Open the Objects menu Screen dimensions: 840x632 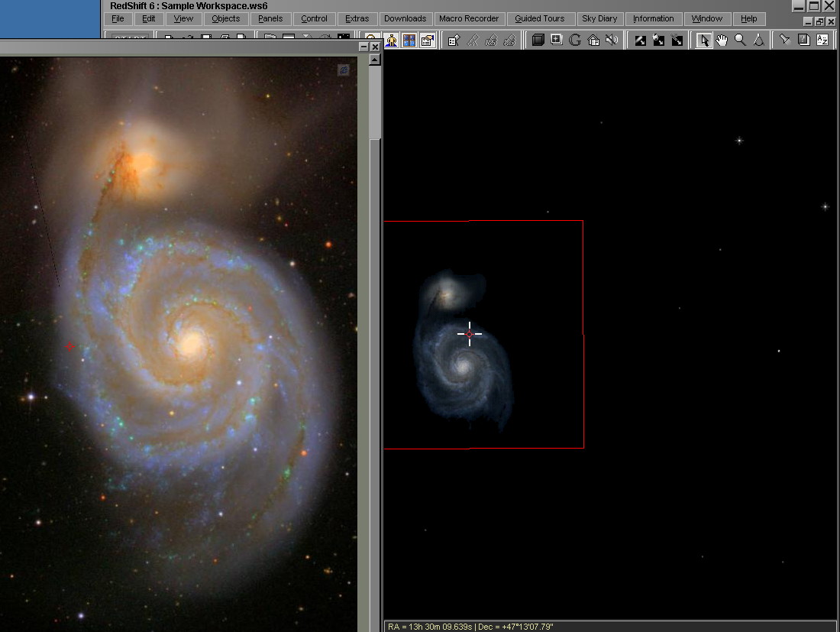coord(225,18)
